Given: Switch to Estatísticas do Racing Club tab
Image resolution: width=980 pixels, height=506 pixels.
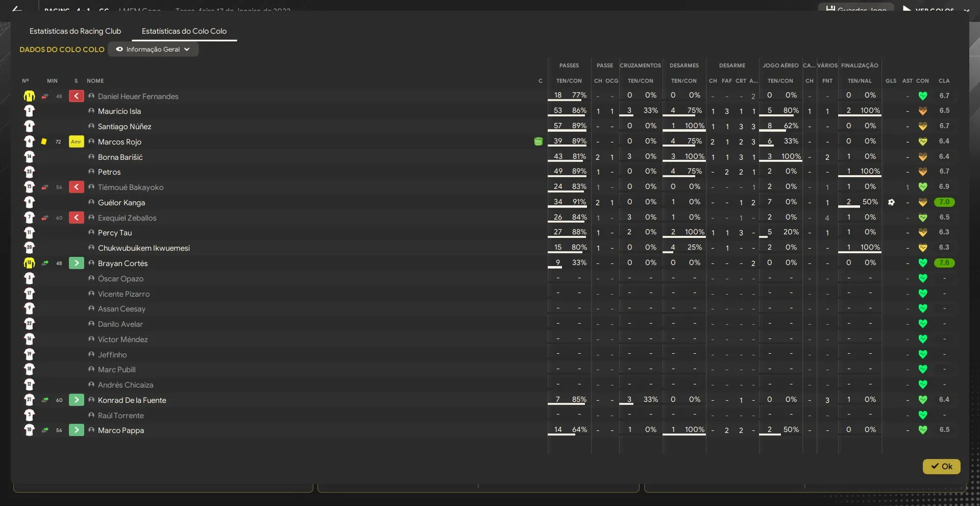Looking at the screenshot, I should coord(75,31).
